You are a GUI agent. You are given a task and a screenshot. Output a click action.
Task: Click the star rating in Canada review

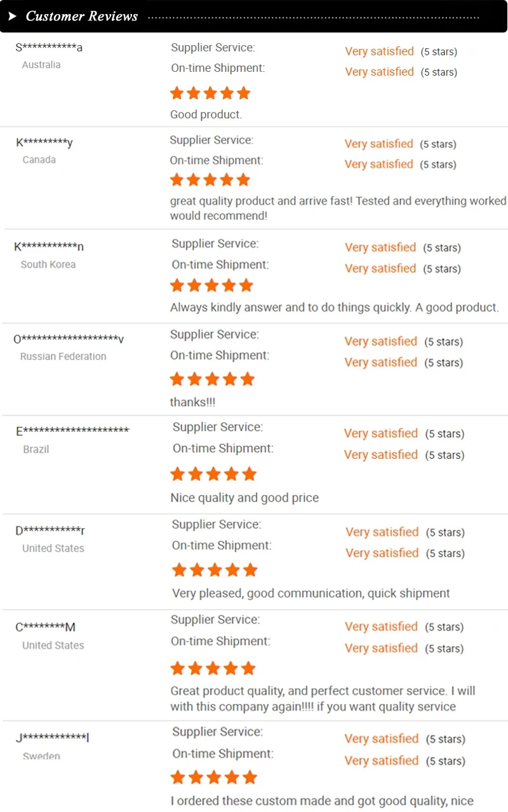pos(210,180)
